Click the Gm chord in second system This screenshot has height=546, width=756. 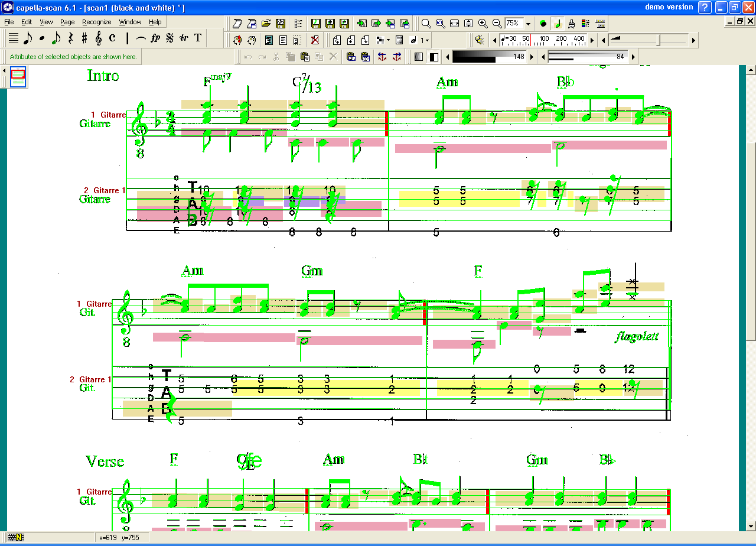coord(312,271)
